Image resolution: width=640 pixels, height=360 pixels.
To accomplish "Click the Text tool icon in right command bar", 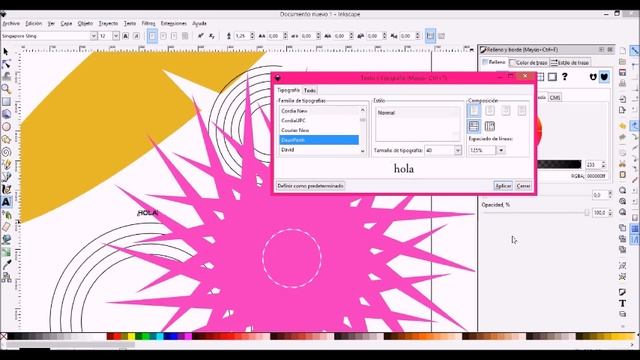I will pos(622,303).
